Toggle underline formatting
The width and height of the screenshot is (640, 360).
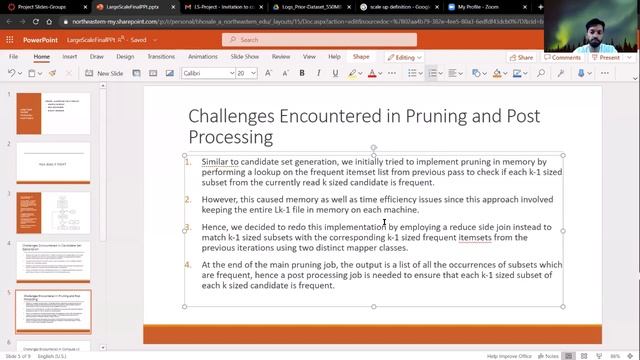pyautogui.click(x=335, y=73)
